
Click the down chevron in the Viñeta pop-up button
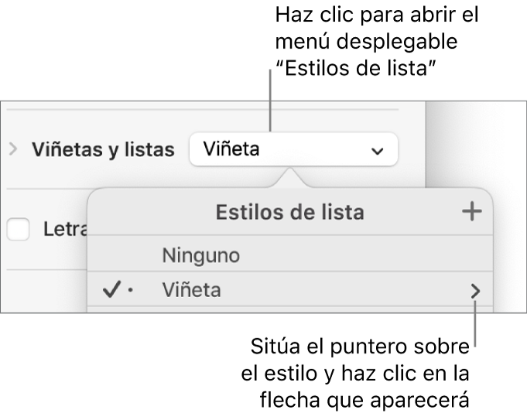[378, 152]
